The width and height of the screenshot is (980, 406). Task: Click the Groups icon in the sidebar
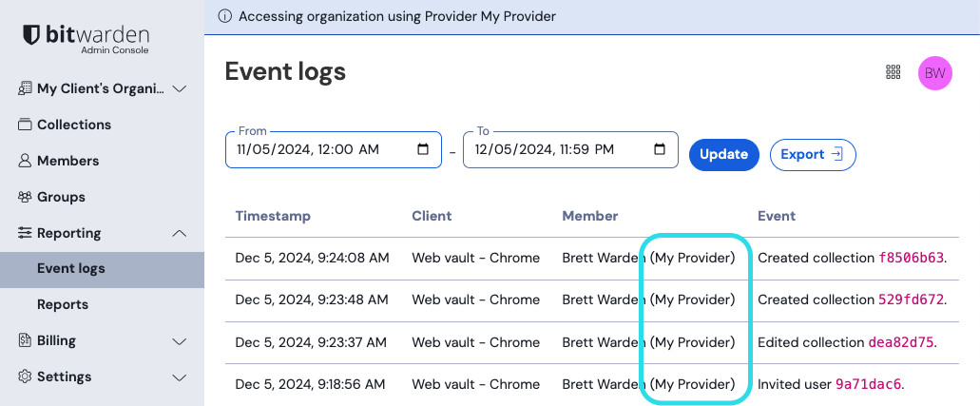[25, 197]
